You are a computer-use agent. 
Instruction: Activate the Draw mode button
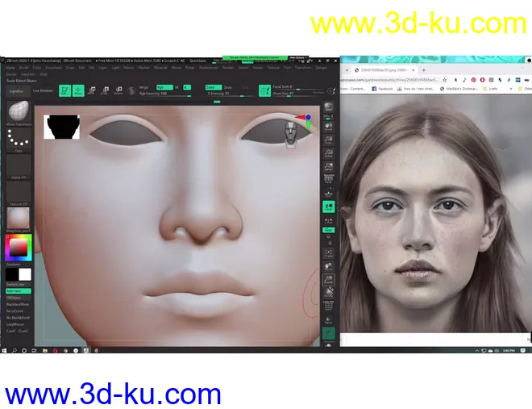click(x=78, y=90)
